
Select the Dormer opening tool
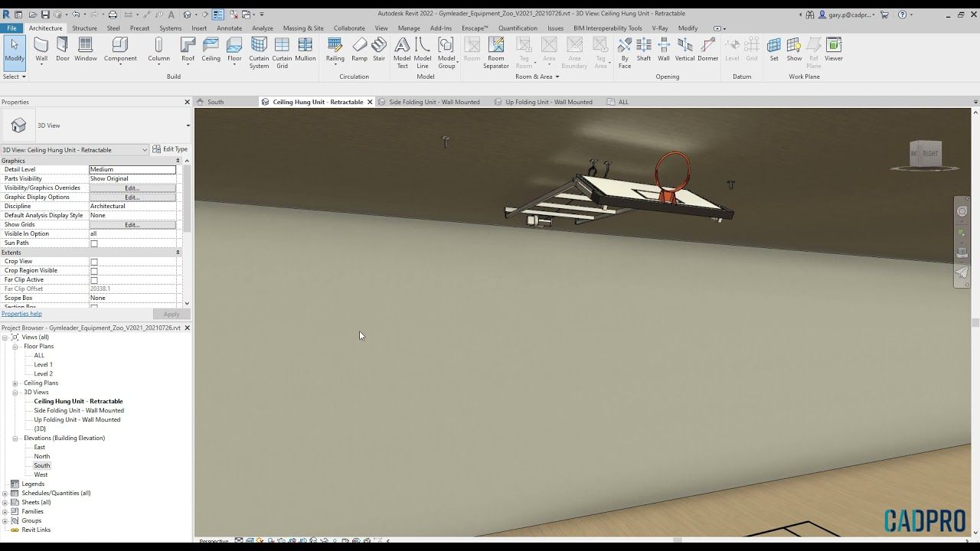coord(708,50)
